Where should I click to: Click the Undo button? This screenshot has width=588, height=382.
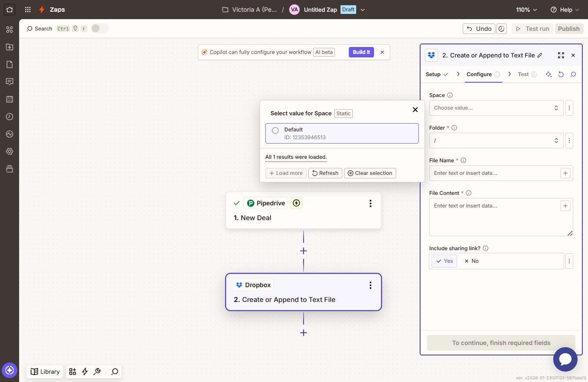[x=479, y=29]
